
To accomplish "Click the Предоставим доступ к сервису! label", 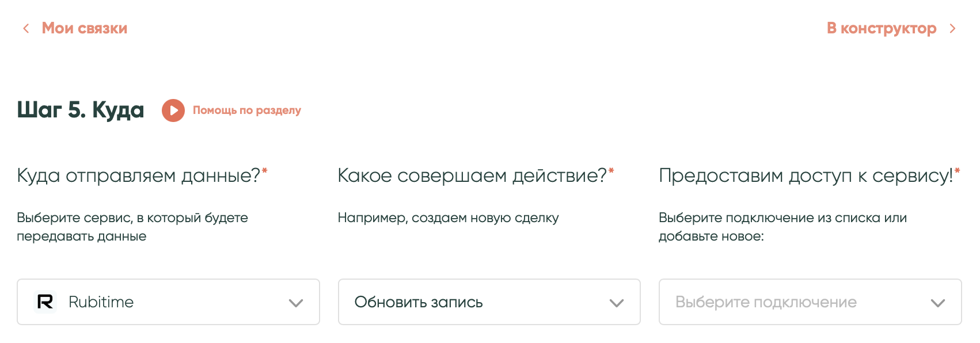I will pos(806,176).
